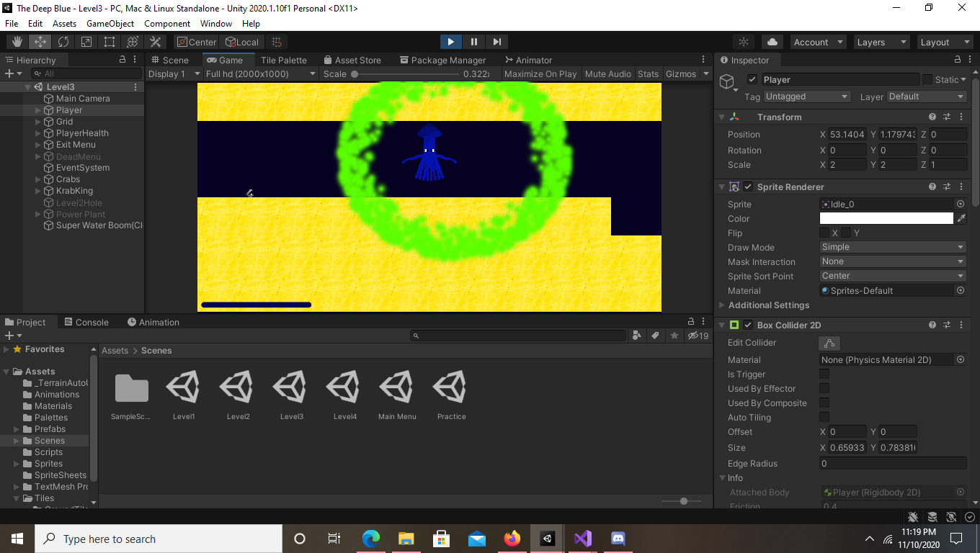Open the custom editor tools icon
980x553 pixels.
156,42
